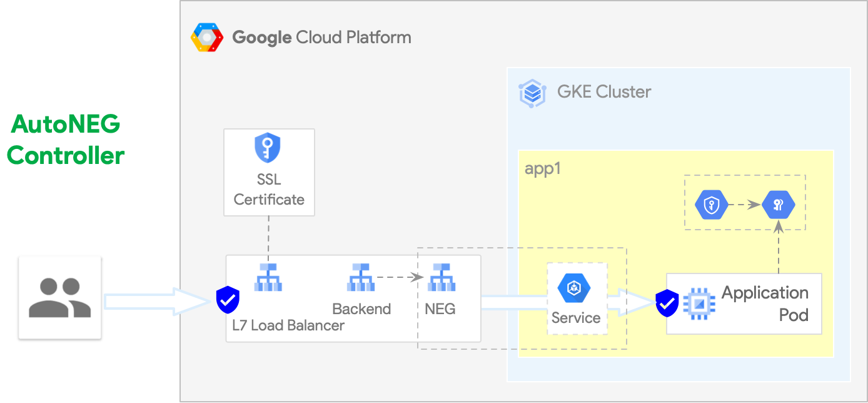Click the AutoNEG Controller title
Screen dimensions: 868x403
[66, 139]
